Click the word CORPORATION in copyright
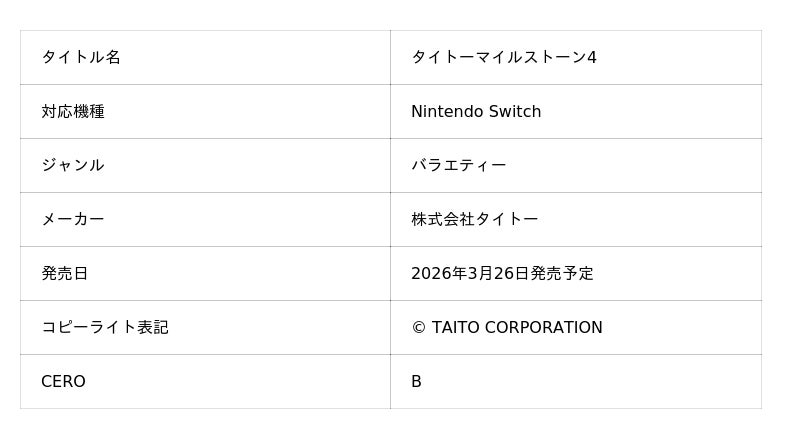This screenshot has width=800, height=439. tap(543, 328)
